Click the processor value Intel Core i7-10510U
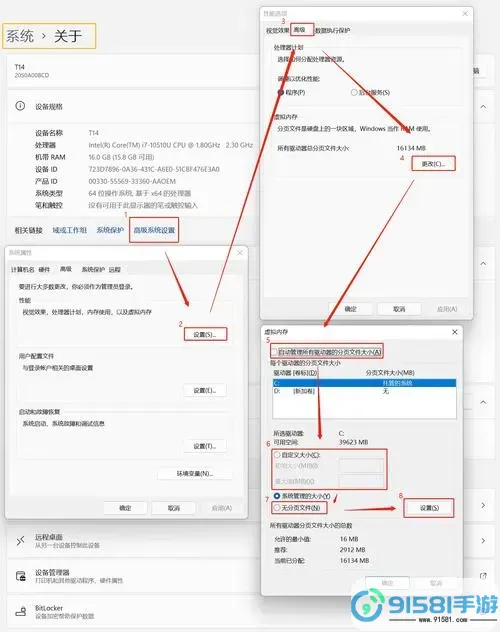This screenshot has width=500, height=632. pos(170,145)
